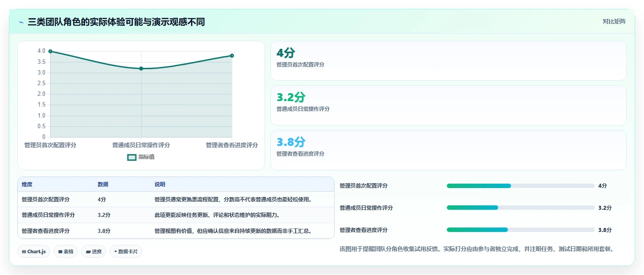
Task: Select the 3.8分 data card
Action: (448, 150)
